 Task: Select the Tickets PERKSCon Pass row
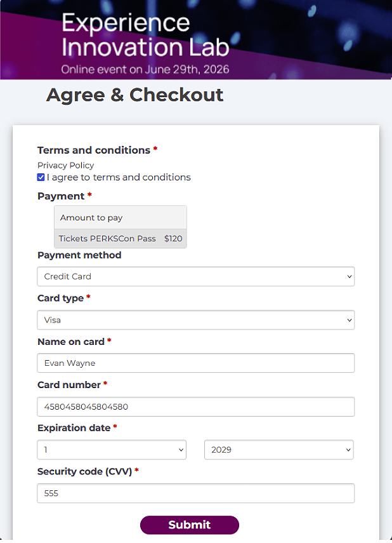107,239
